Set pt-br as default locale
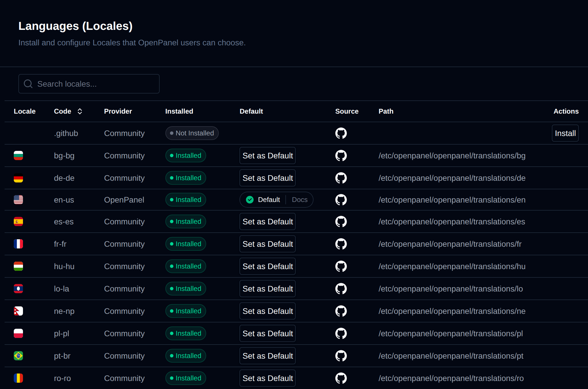This screenshot has height=389, width=588. tap(268, 356)
